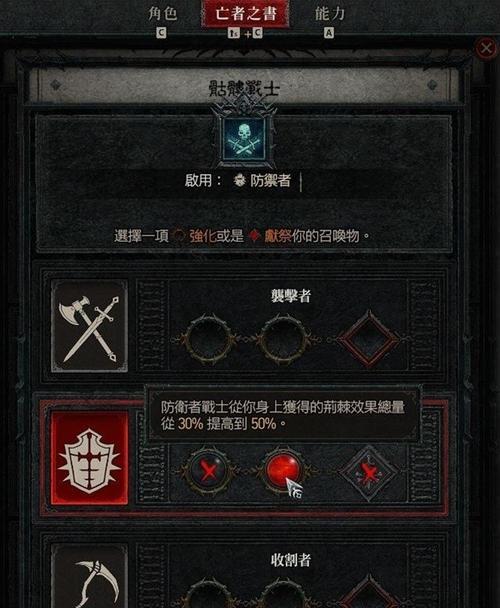This screenshot has width=500, height=608.
Task: Open the 亡者之書 tab
Action: click(x=245, y=14)
